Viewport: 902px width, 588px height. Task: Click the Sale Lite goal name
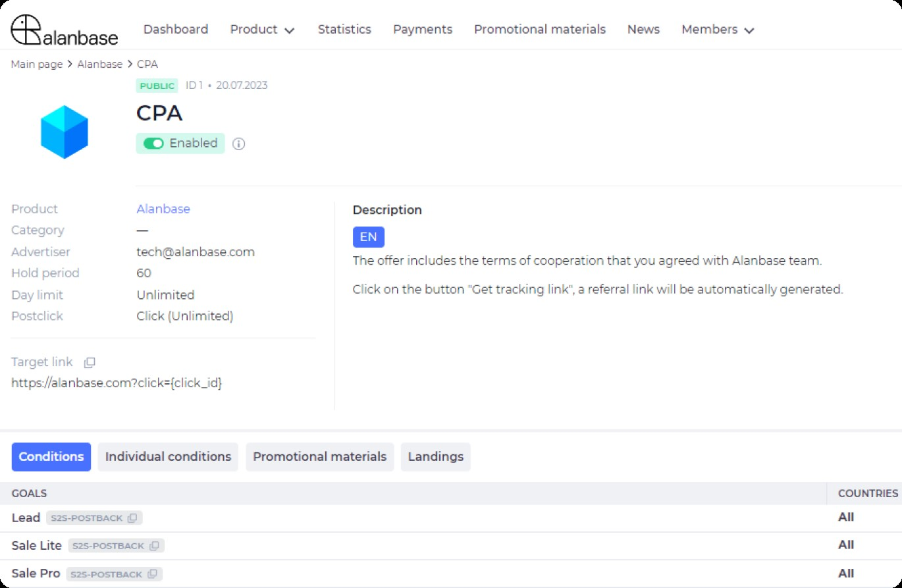(37, 545)
